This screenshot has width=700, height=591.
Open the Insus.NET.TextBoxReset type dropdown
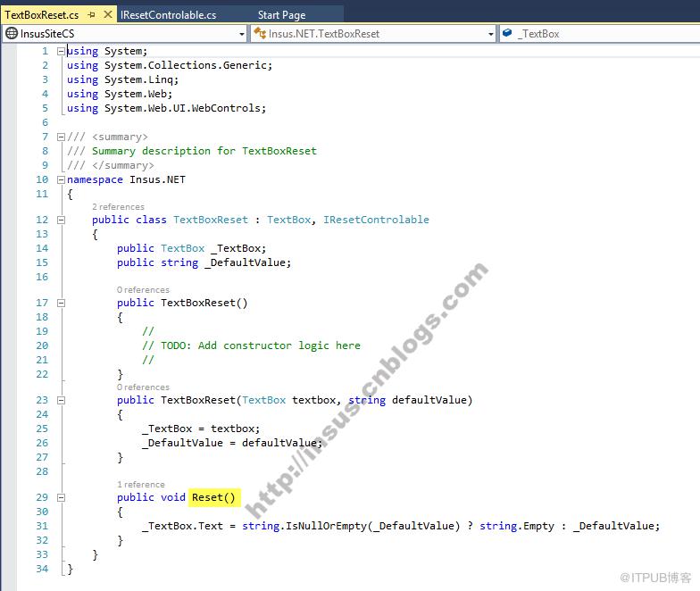click(373, 34)
